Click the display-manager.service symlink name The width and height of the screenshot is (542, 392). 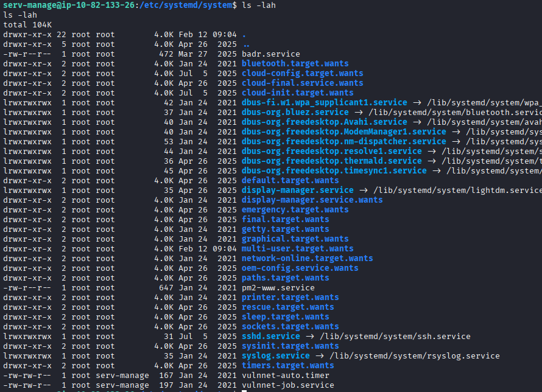click(x=297, y=190)
